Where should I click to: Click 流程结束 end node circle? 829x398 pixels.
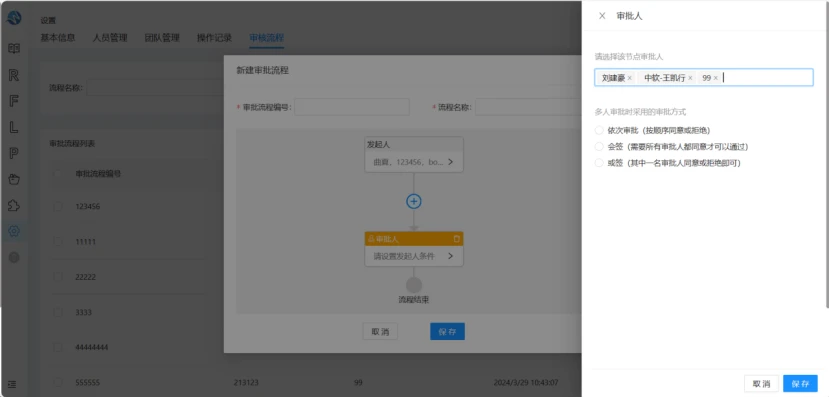click(414, 285)
